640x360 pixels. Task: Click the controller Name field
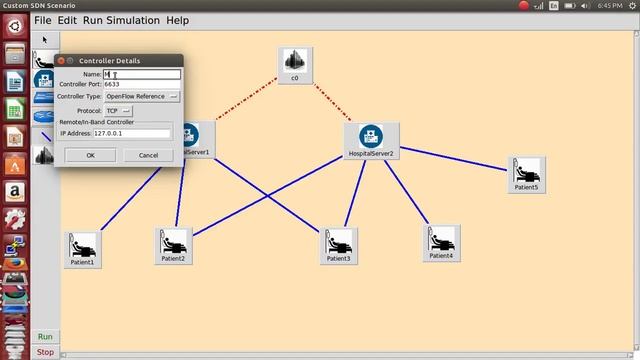coord(142,74)
